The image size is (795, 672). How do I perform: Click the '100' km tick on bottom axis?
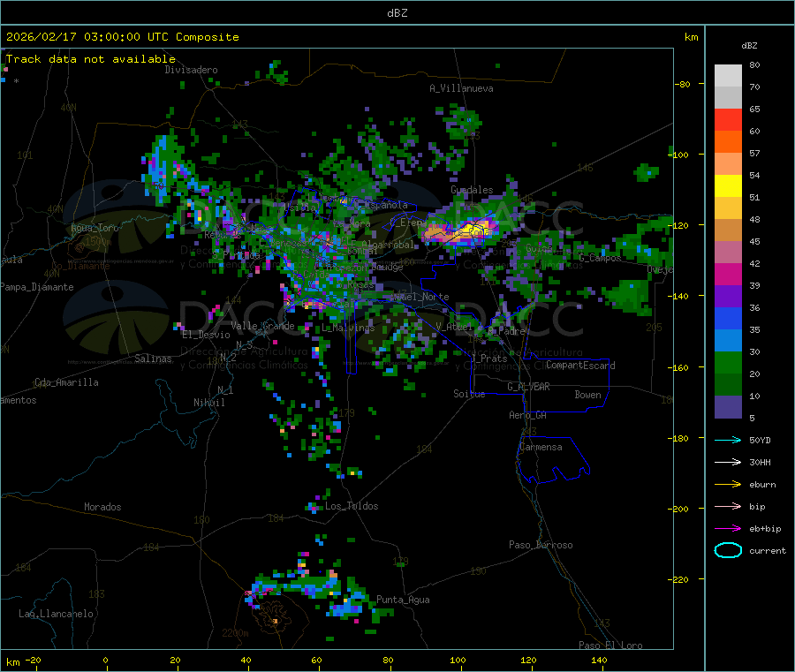(458, 660)
